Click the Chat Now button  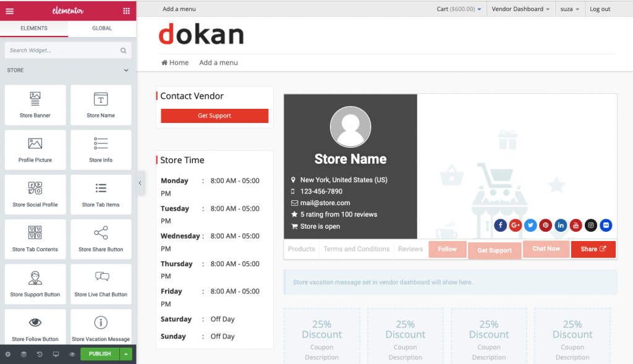[546, 248]
